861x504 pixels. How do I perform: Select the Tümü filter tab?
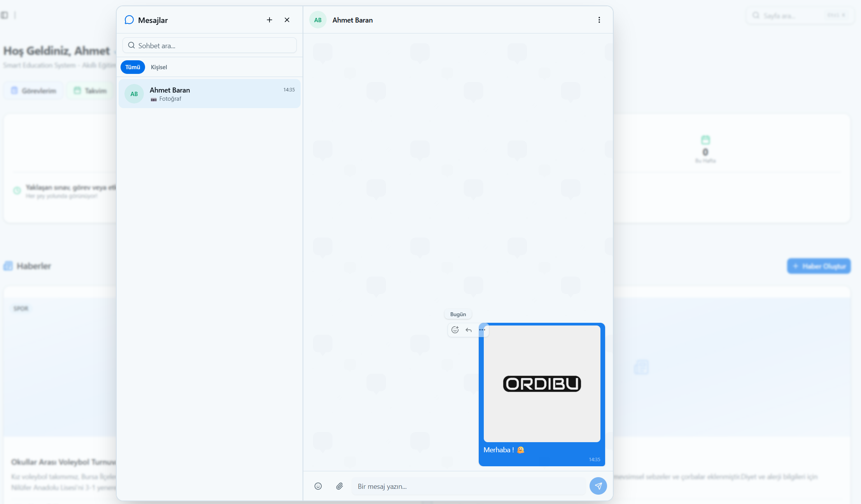click(133, 67)
